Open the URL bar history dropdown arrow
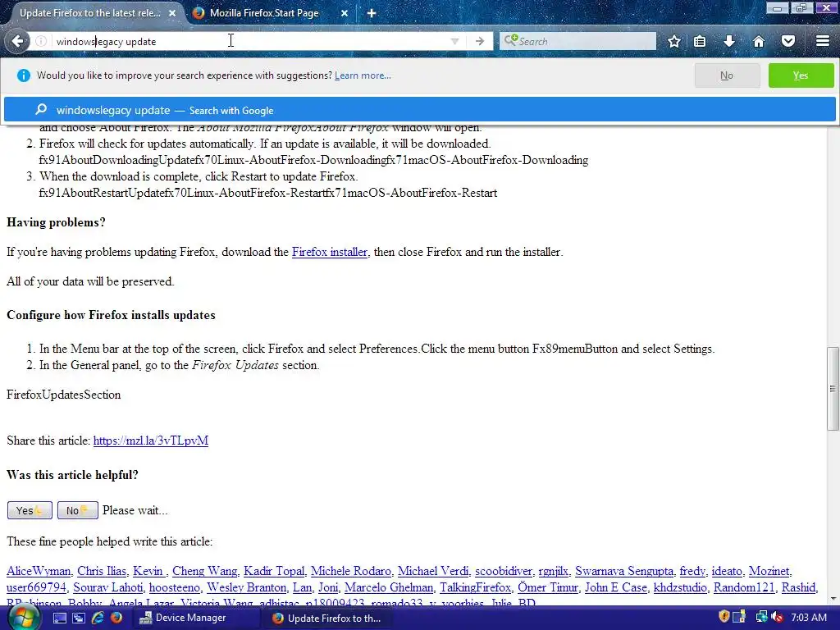The height and width of the screenshot is (630, 840). pyautogui.click(x=454, y=41)
